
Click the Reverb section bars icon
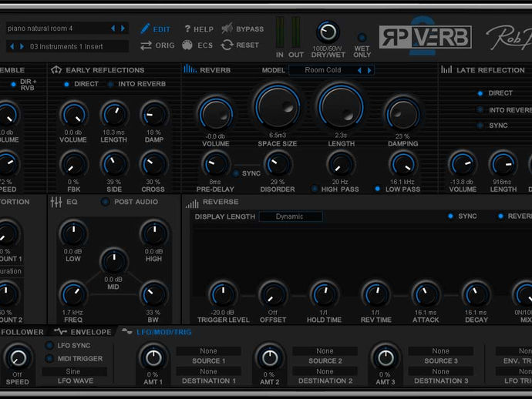coord(190,69)
